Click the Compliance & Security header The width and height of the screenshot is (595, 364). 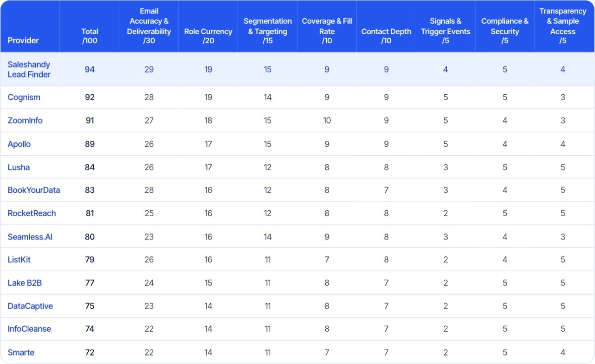[x=505, y=31]
